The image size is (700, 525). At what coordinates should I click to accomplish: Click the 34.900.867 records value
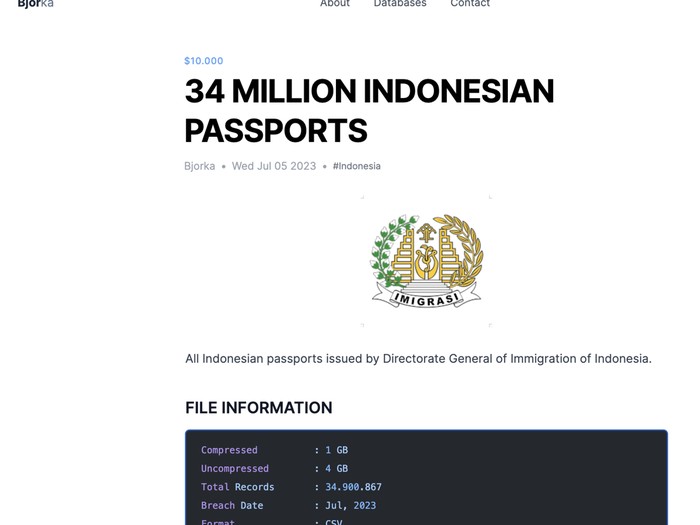[x=354, y=487]
